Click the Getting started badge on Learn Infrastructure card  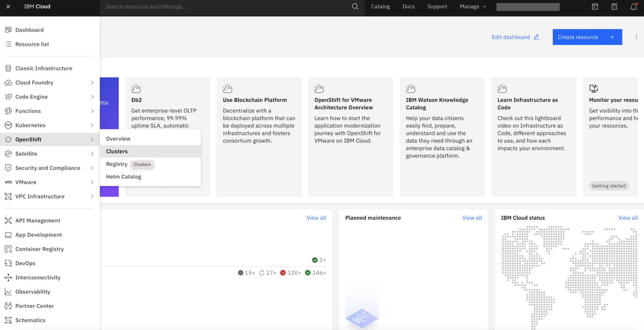(x=609, y=186)
